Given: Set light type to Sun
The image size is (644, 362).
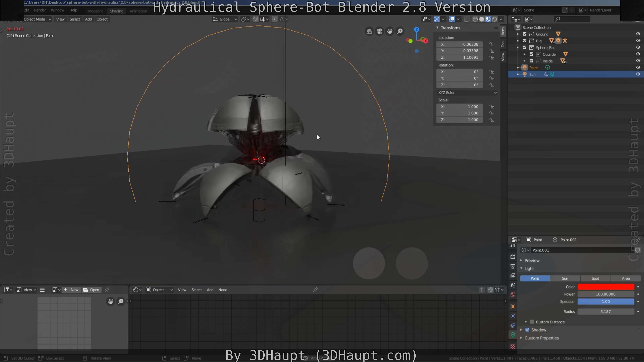Looking at the screenshot, I should [565, 278].
